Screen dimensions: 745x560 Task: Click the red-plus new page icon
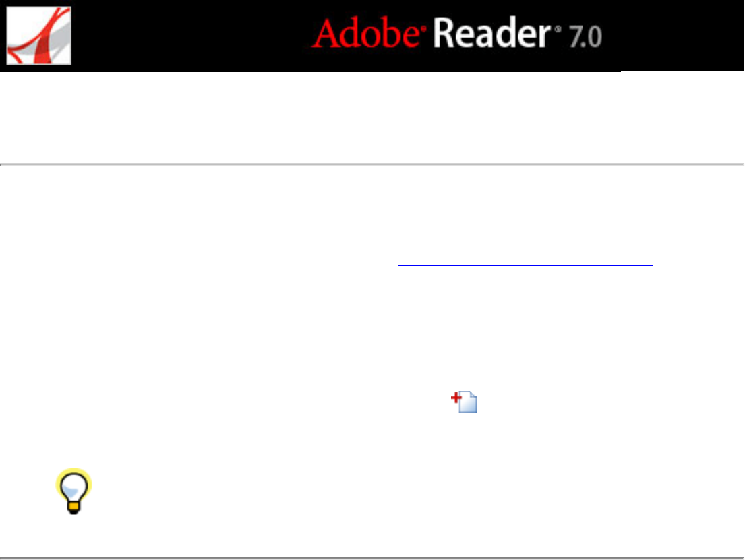[x=465, y=402]
